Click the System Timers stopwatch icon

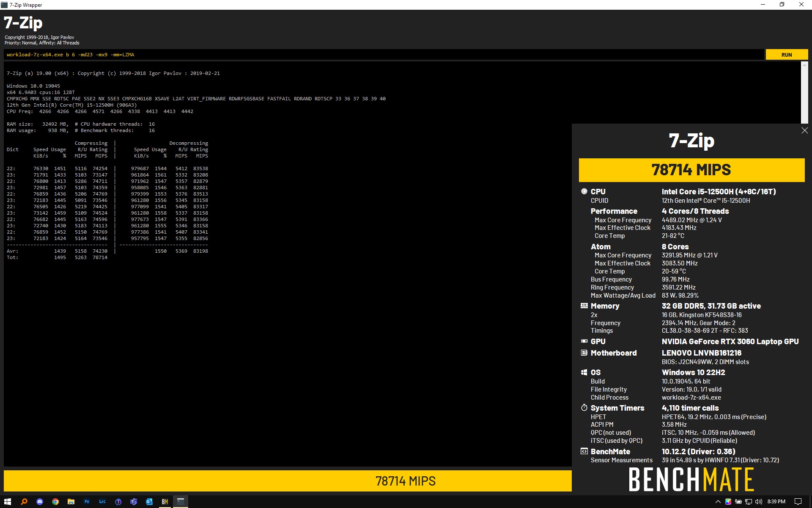(584, 408)
